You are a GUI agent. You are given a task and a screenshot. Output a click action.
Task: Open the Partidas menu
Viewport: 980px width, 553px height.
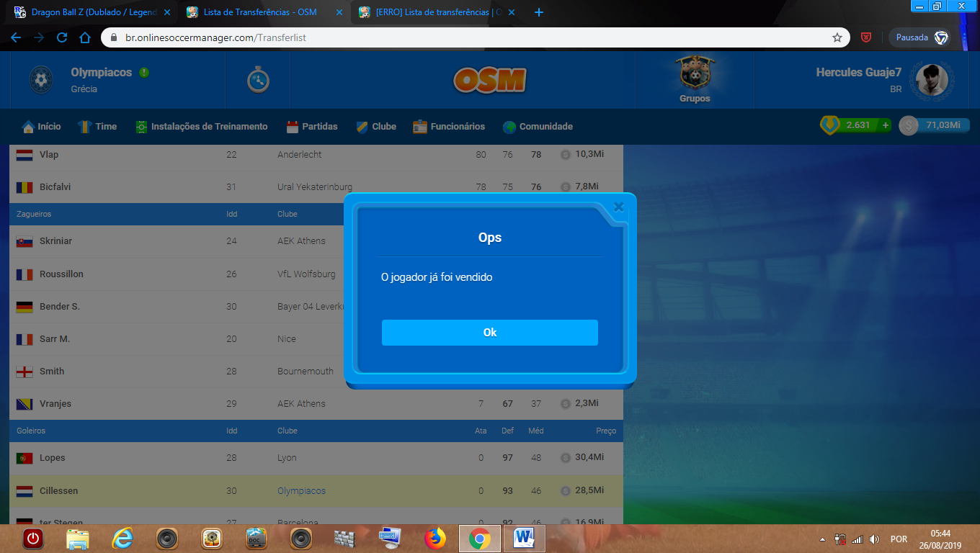(312, 127)
